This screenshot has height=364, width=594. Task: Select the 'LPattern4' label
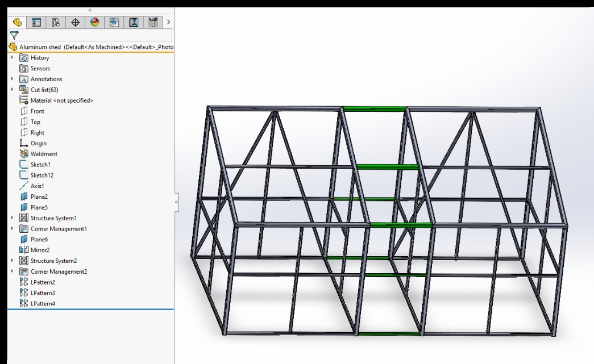point(43,303)
